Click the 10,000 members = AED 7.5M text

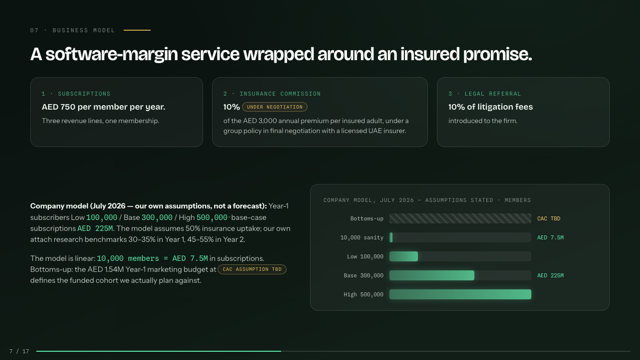152,258
